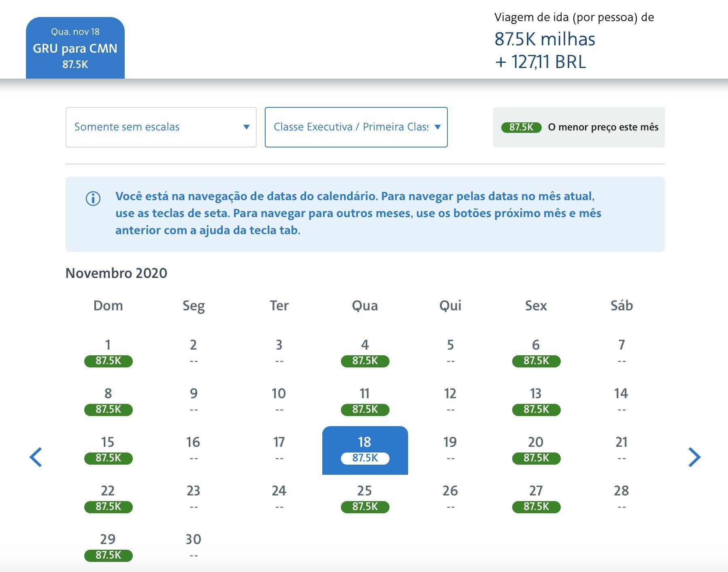The width and height of the screenshot is (728, 572).
Task: Click the unavailable date November 16
Action: tap(194, 450)
